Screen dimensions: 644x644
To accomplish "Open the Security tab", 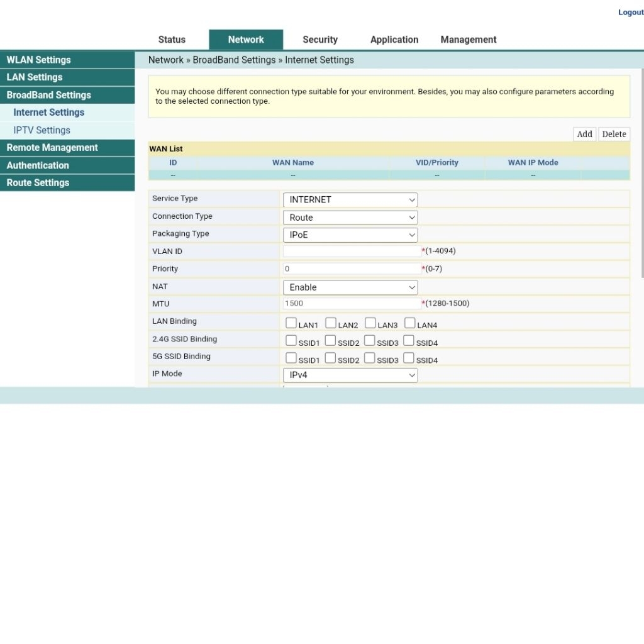I will [320, 40].
